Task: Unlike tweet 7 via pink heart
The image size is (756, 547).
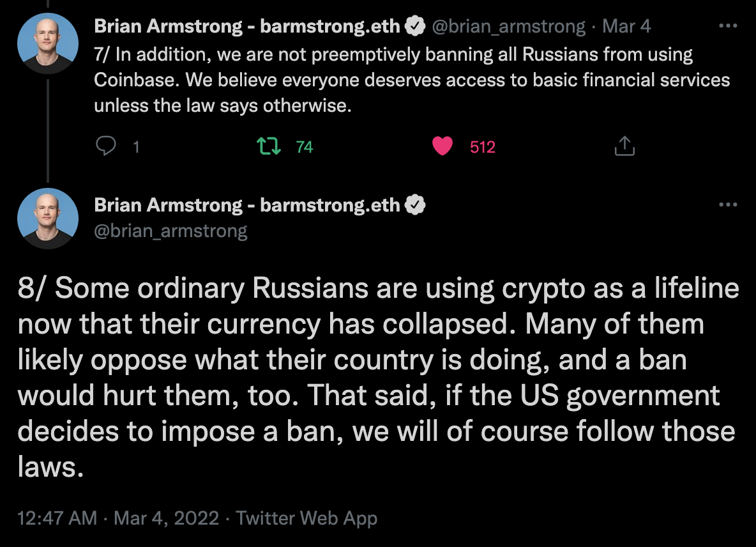Action: tap(442, 146)
